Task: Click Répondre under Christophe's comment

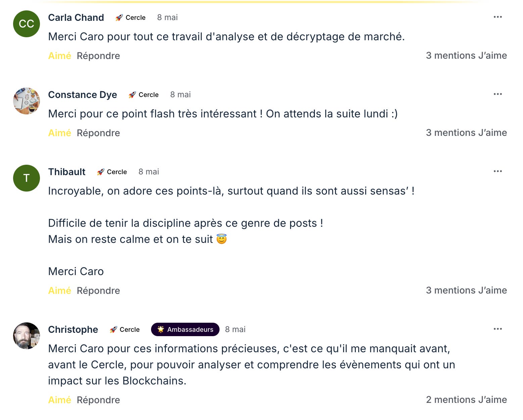Action: [98, 400]
